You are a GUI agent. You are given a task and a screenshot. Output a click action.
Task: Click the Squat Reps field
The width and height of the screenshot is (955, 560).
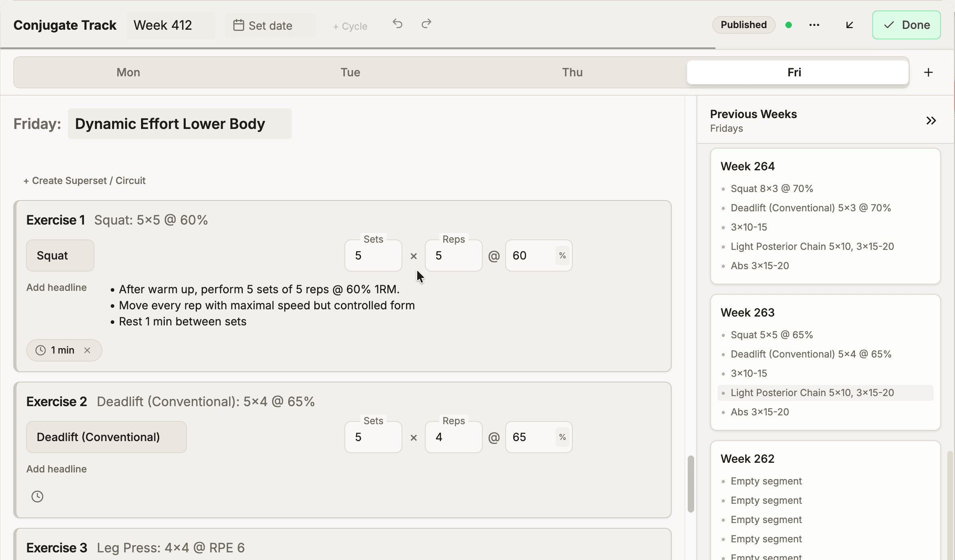coord(454,255)
